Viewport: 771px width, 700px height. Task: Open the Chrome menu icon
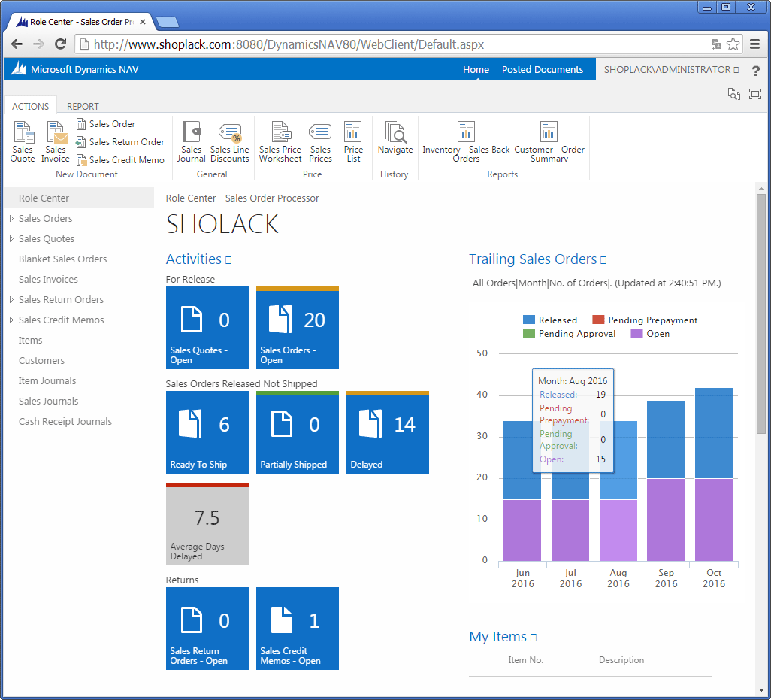[755, 44]
